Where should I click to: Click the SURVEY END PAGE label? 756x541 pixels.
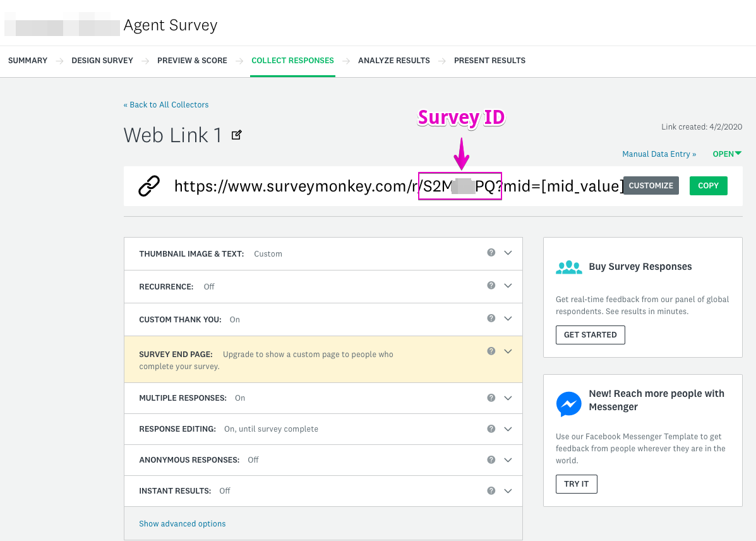point(176,354)
